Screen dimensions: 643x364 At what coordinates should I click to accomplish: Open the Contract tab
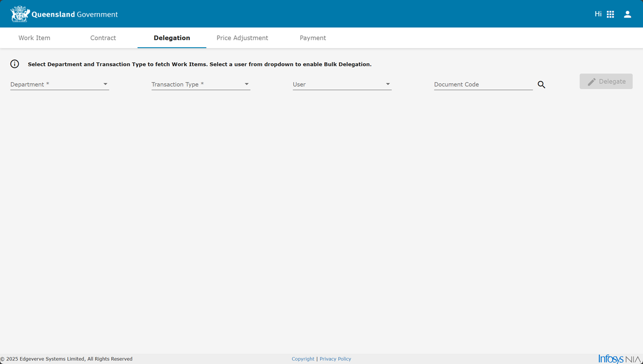103,38
